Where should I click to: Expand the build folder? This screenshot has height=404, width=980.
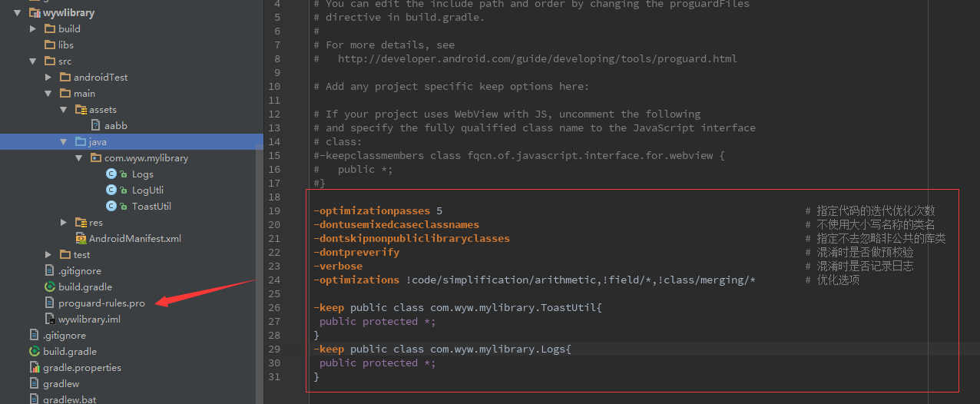32,29
